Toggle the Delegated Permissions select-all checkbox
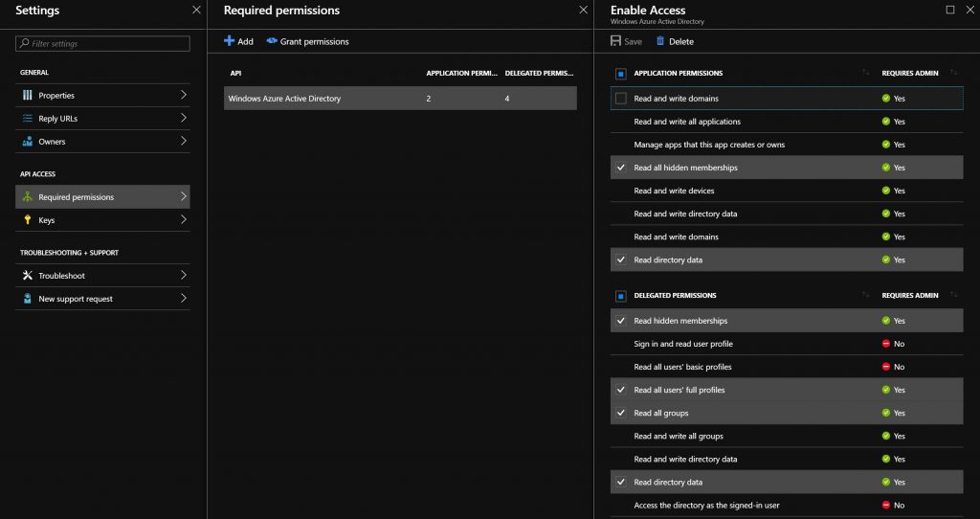 [x=620, y=295]
